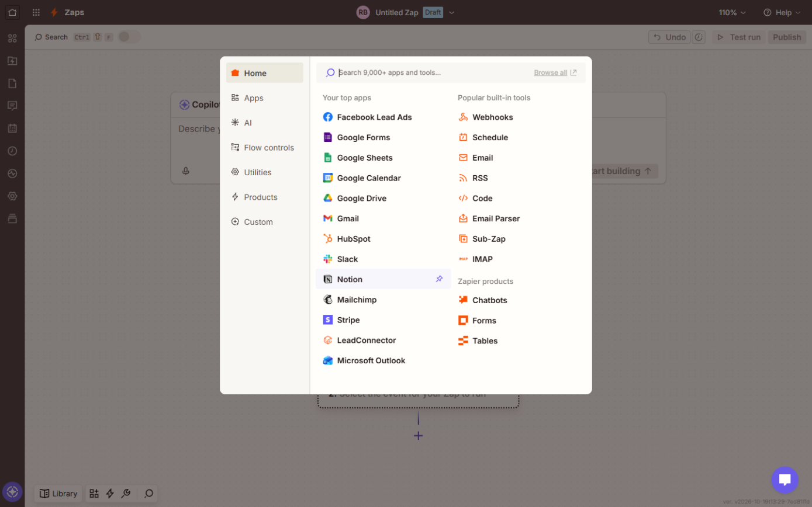Image resolution: width=812 pixels, height=507 pixels.
Task: Select Webhooks from built-in tools
Action: pos(519,117)
